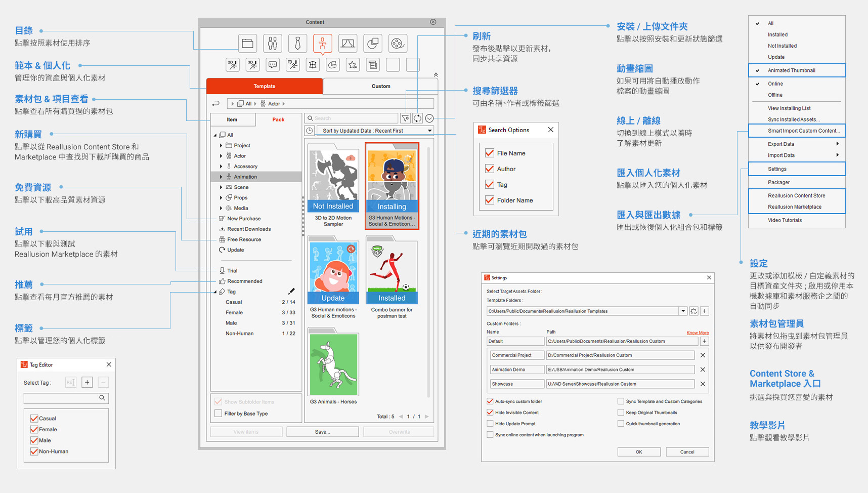Click the Search input field

(351, 118)
